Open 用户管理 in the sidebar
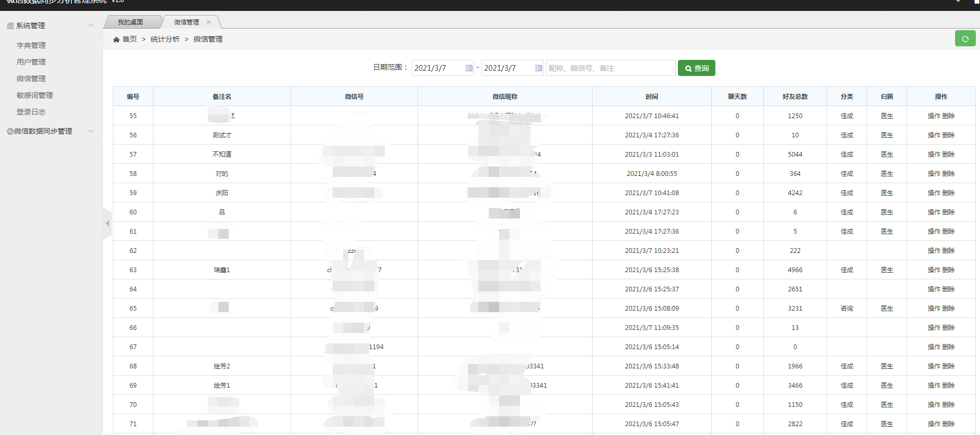 pos(31,62)
